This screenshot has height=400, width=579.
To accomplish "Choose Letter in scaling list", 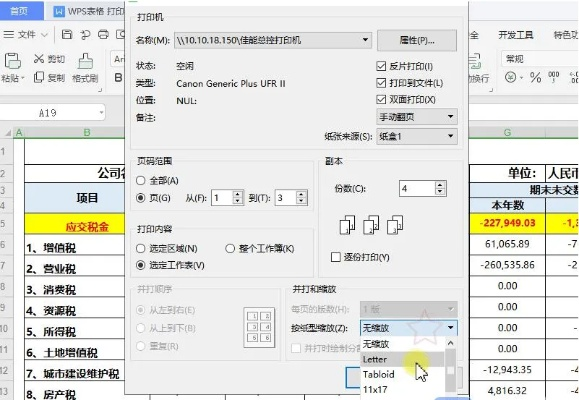I will (402, 359).
